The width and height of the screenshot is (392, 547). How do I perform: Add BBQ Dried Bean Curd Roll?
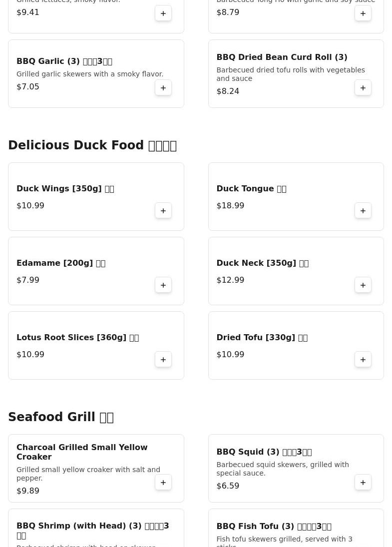click(363, 88)
